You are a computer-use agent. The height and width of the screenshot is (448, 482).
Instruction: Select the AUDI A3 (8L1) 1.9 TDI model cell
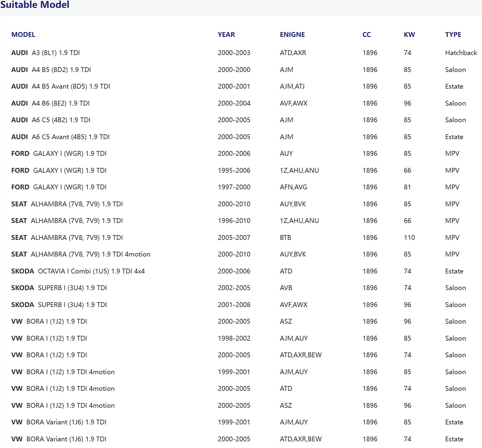coord(46,53)
